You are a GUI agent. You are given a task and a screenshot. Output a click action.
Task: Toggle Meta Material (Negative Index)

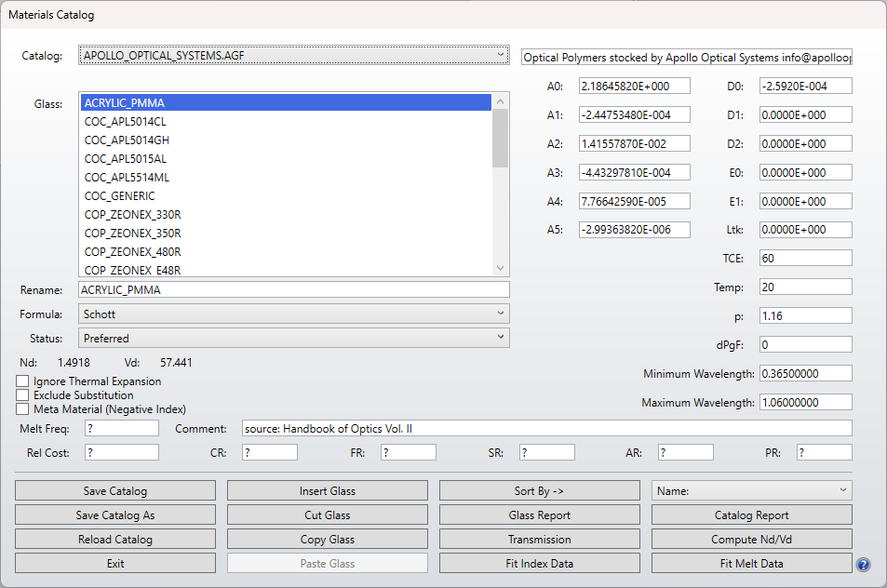[21, 408]
